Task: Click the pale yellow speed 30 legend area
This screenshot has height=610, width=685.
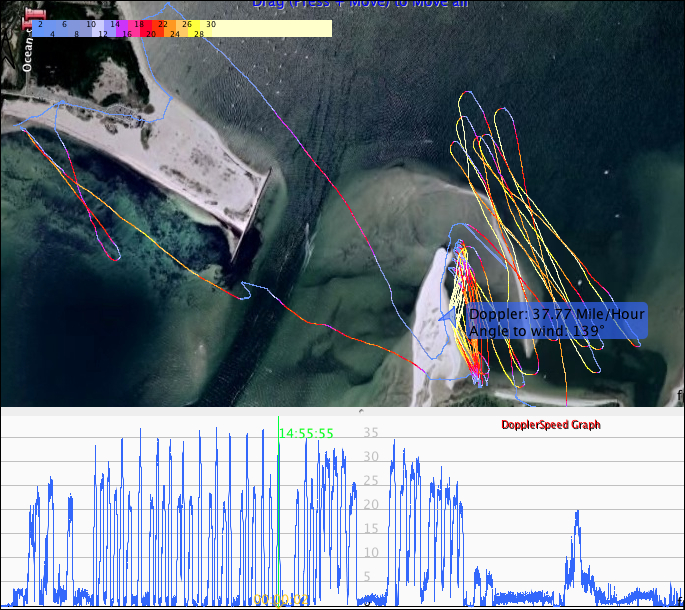Action: (x=270, y=27)
